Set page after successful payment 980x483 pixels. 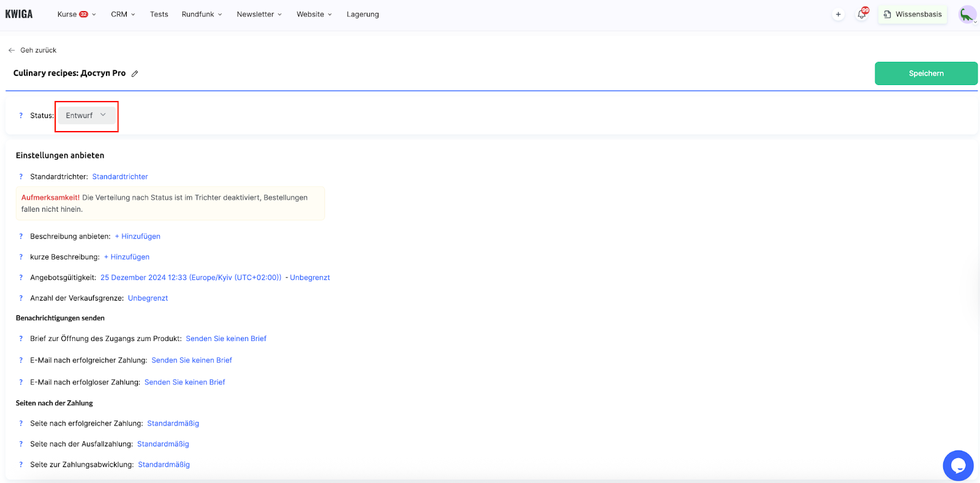click(x=173, y=423)
